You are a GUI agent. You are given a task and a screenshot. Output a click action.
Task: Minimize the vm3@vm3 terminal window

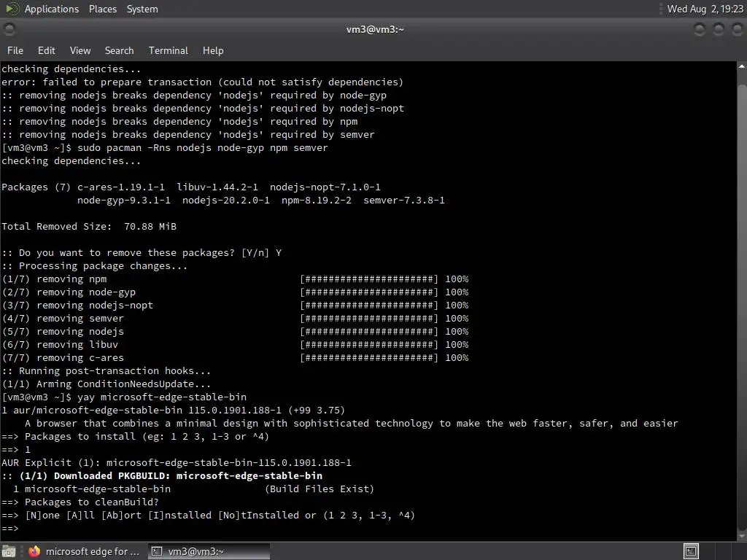(700, 29)
